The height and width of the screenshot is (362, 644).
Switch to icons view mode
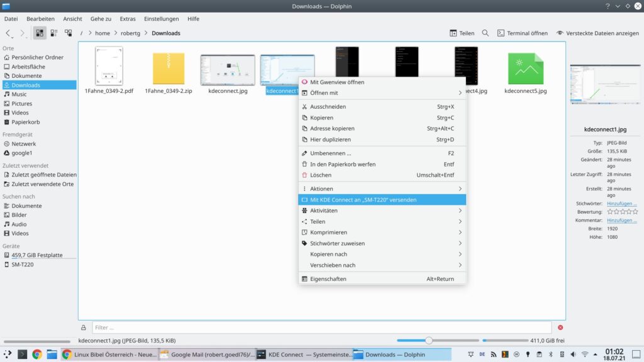point(40,33)
